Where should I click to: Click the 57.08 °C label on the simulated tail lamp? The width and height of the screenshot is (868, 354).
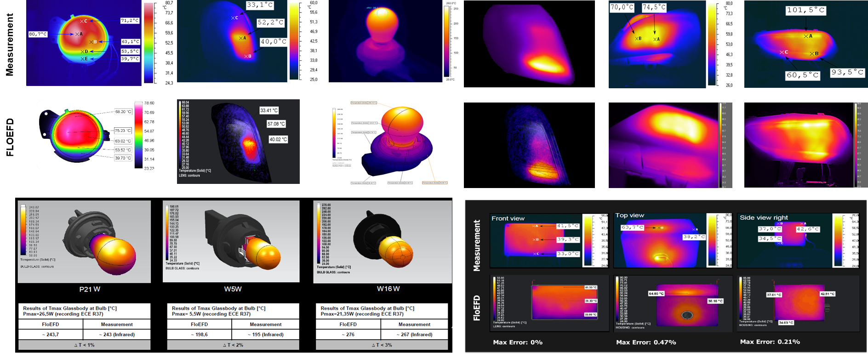tap(276, 124)
